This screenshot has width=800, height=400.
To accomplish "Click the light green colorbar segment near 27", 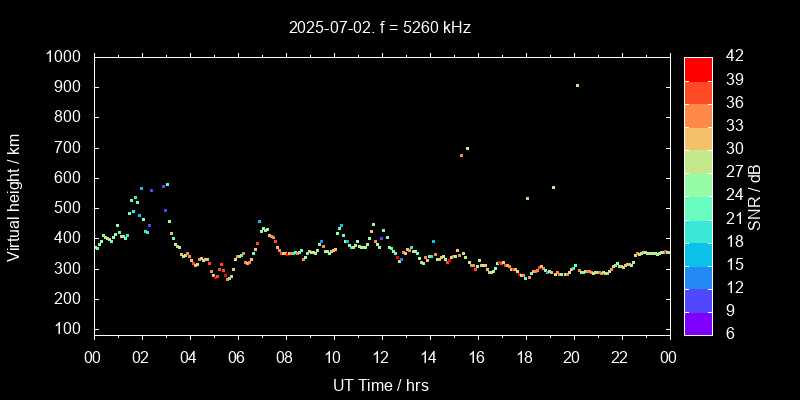I will coord(698,161).
